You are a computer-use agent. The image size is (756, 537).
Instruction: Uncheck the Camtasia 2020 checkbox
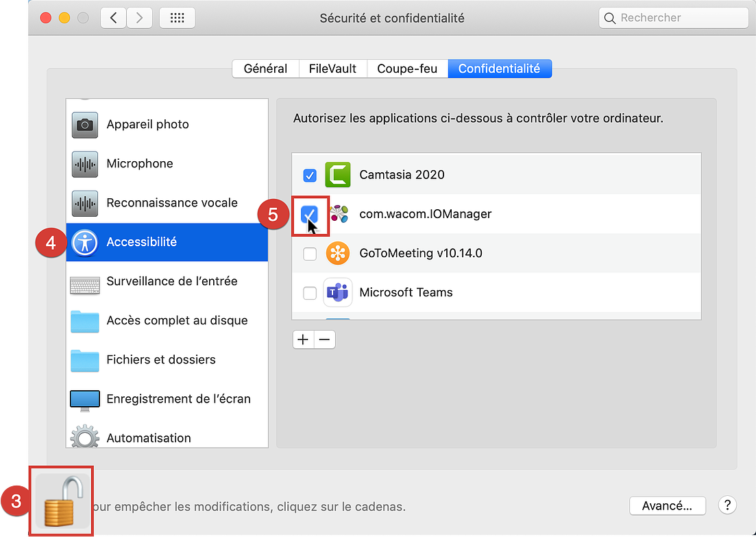tap(310, 175)
